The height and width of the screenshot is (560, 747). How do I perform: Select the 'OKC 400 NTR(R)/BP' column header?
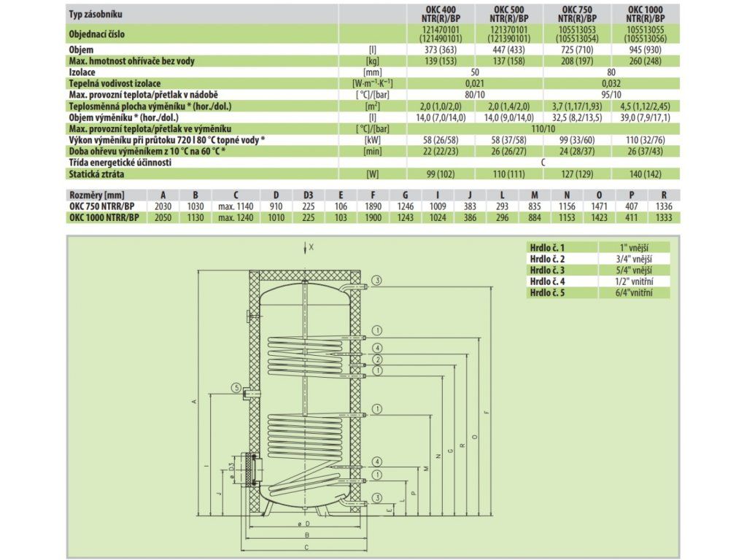click(x=441, y=15)
